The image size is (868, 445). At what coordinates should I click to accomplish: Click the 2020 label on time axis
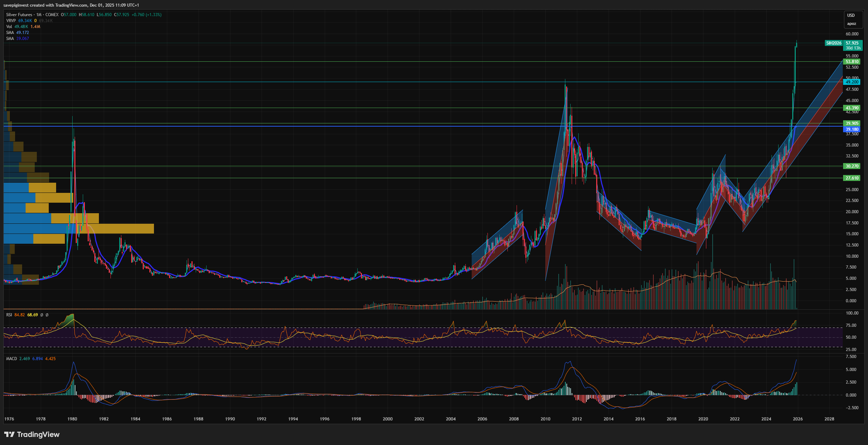(703, 419)
